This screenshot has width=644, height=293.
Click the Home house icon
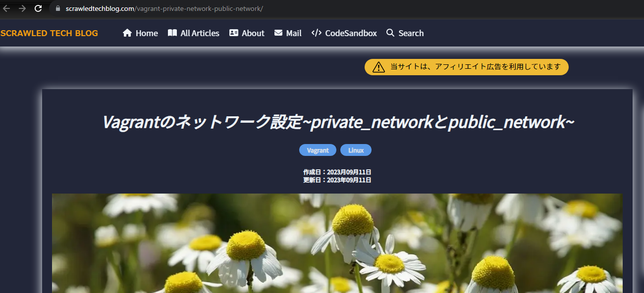pos(127,33)
